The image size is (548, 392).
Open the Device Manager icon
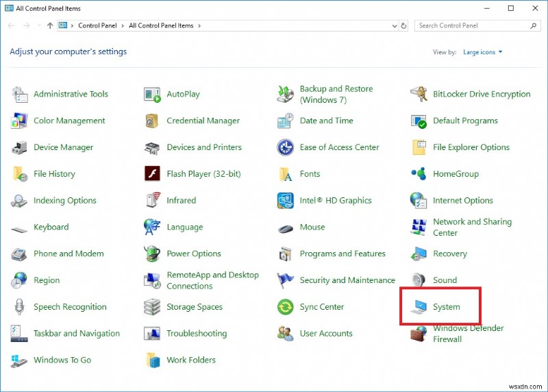19,147
